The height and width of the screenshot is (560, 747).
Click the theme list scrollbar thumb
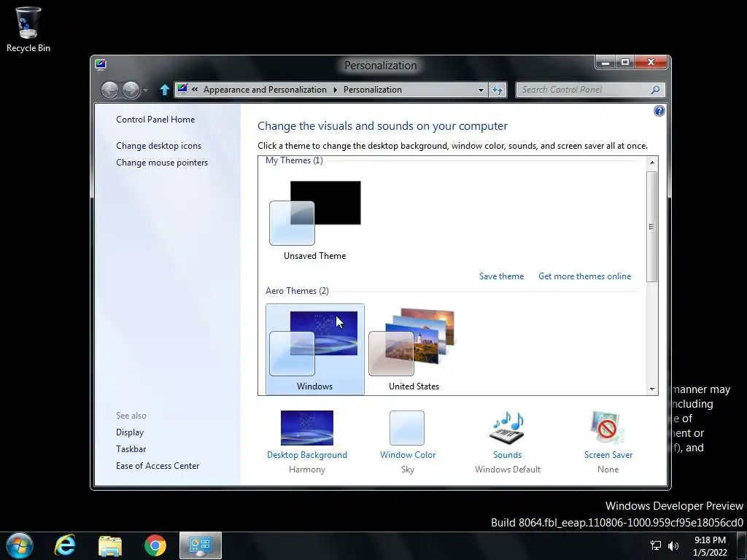[651, 226]
